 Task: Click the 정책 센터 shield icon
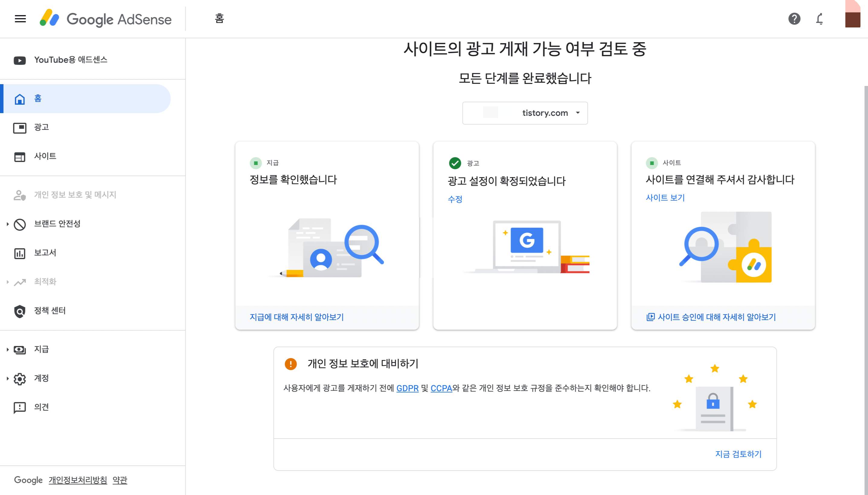point(20,311)
